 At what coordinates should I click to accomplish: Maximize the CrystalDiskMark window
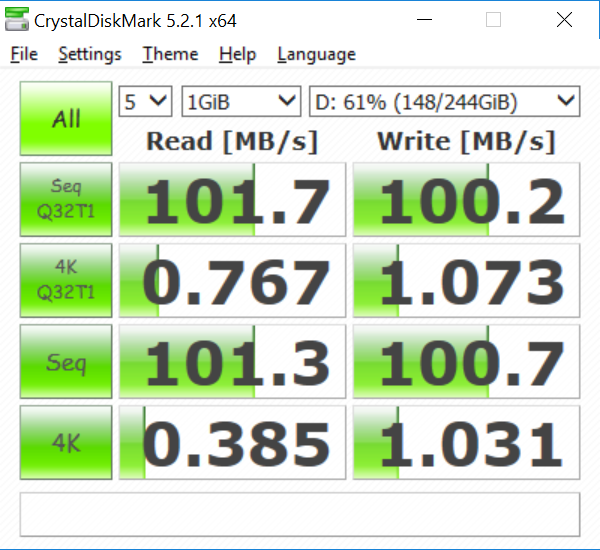click(493, 20)
